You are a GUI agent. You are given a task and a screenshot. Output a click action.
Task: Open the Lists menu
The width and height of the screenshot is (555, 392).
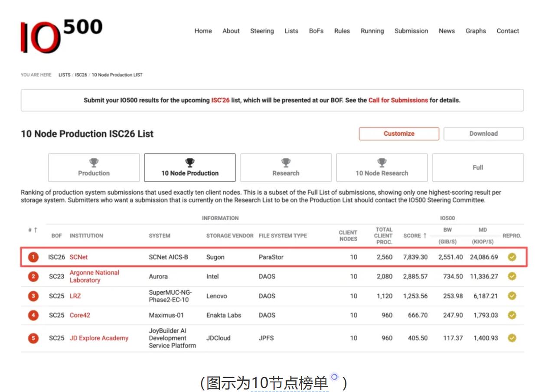pos(291,31)
